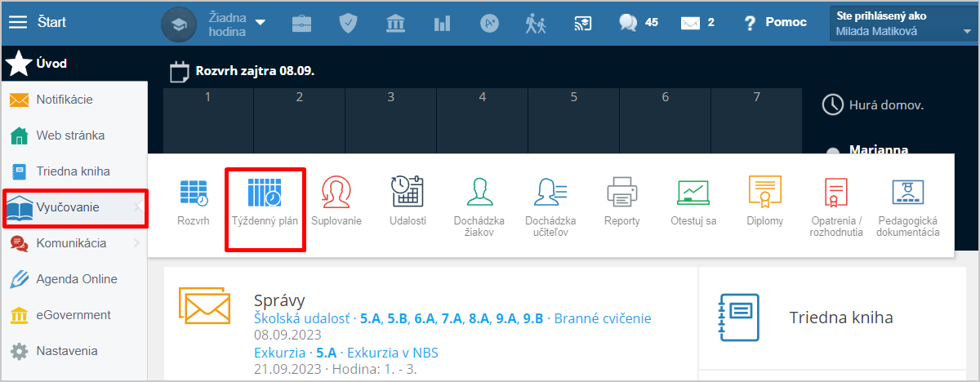Open the Udalosti events icon
This screenshot has height=382, width=980.
[x=407, y=193]
